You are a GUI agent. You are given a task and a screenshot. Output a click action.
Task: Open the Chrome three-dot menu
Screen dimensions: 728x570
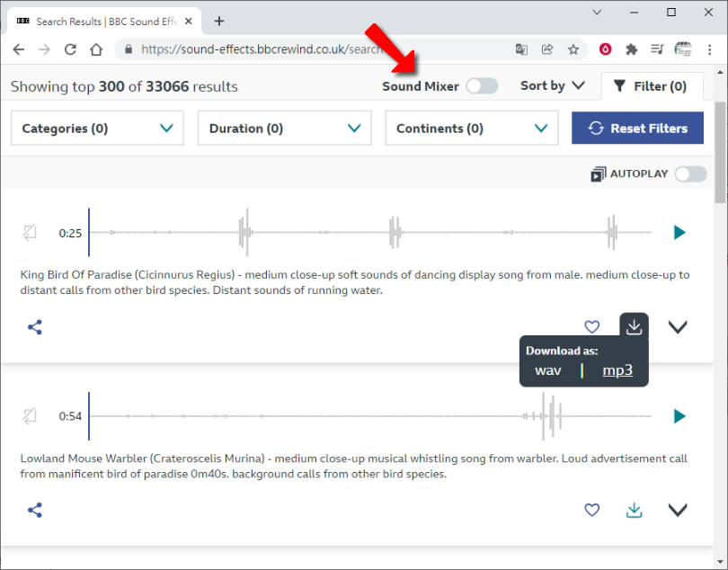[709, 49]
